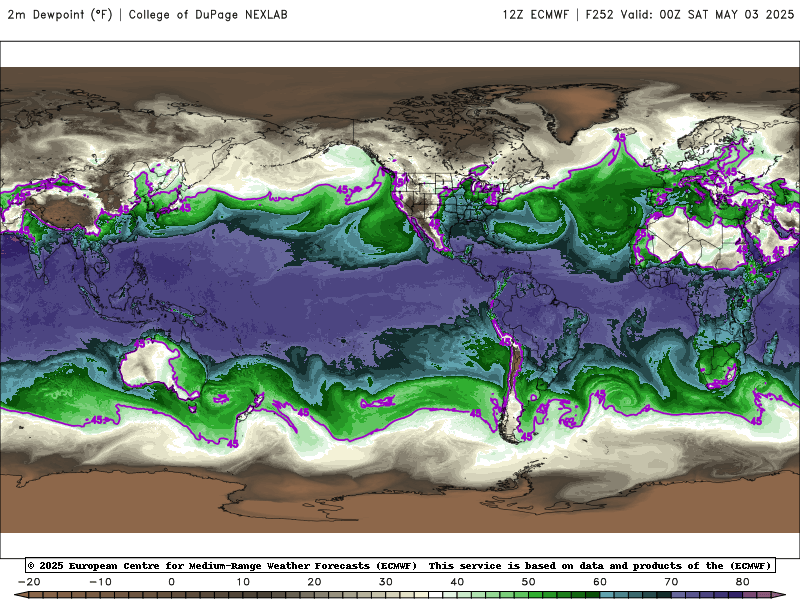The image size is (800, 600).
Task: Click the 50 colorbar tick label
Action: 529,582
